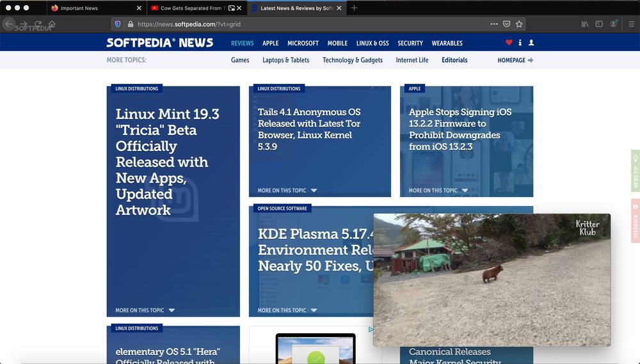640x364 pixels.
Task: Select the Microsoft menu item
Action: 303,44
